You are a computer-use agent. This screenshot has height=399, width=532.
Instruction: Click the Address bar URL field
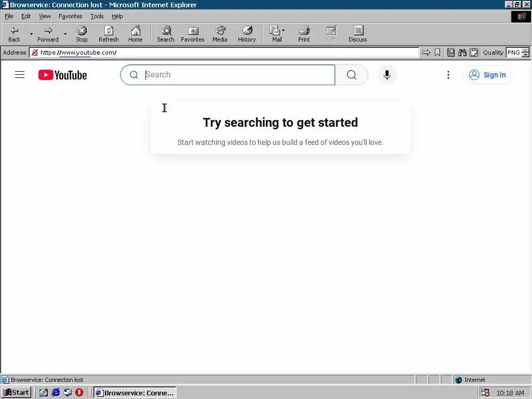point(224,52)
